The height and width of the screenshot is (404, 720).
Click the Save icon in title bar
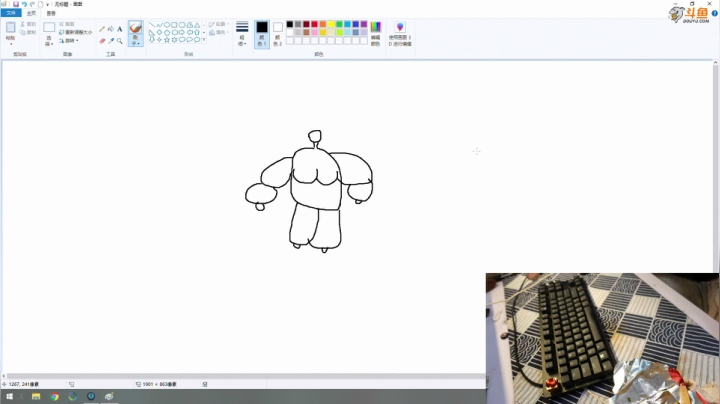(x=16, y=4)
